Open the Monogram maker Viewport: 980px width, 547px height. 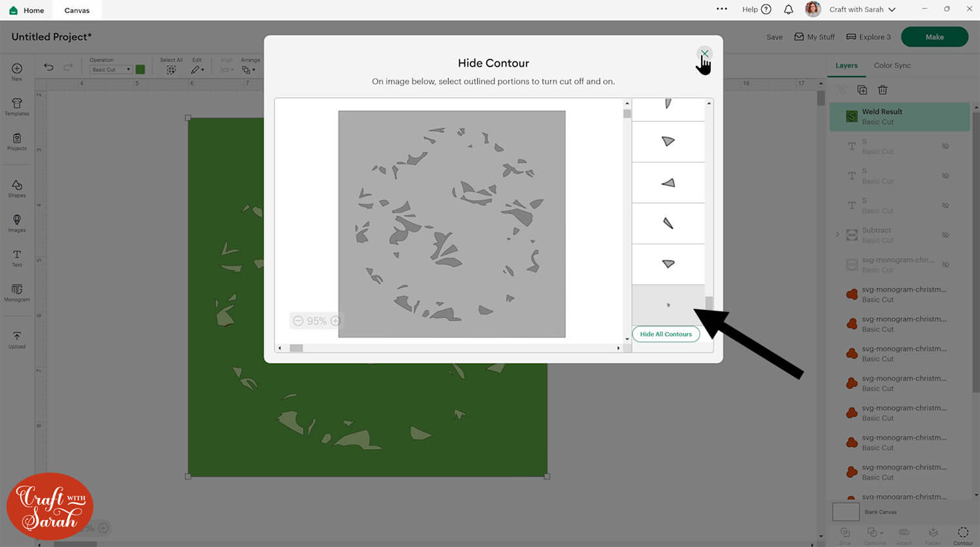17,293
